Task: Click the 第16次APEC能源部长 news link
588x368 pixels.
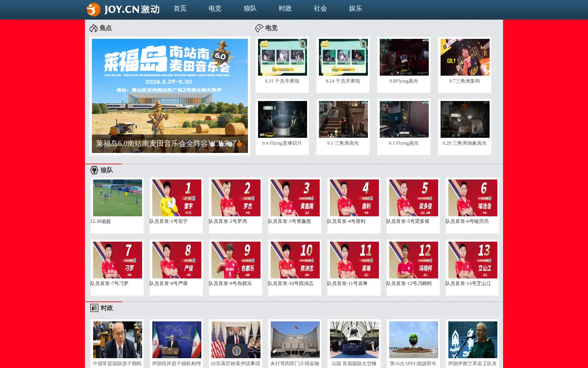Action: coord(413,364)
